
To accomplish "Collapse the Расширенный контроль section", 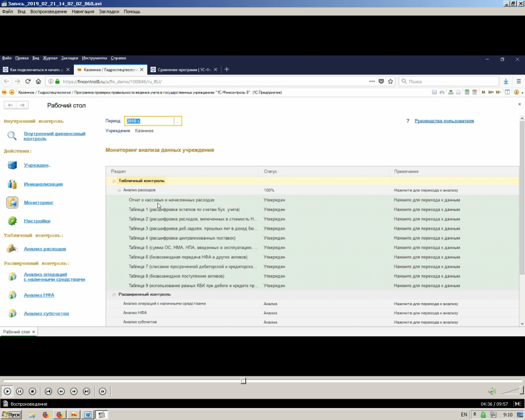I will pyautogui.click(x=114, y=294).
